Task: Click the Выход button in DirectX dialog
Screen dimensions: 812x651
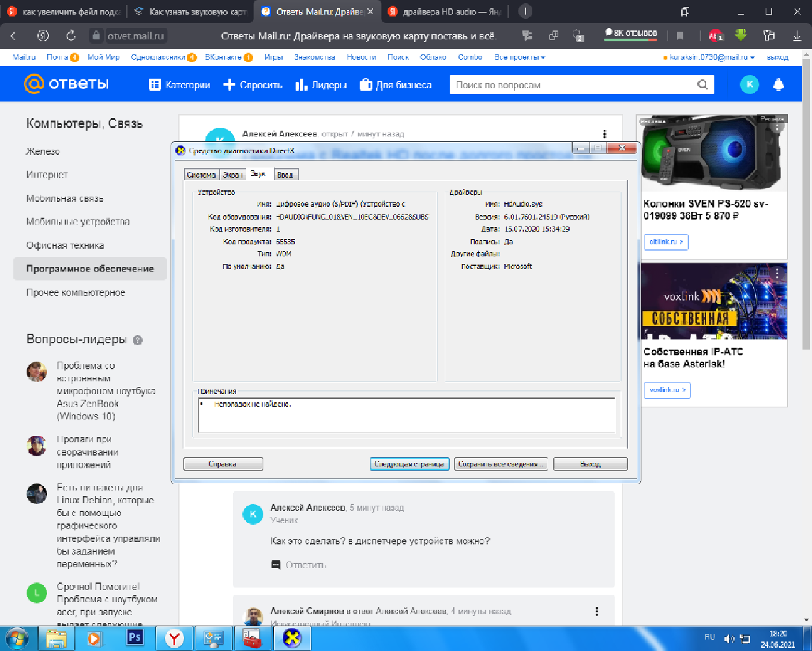Action: [591, 464]
